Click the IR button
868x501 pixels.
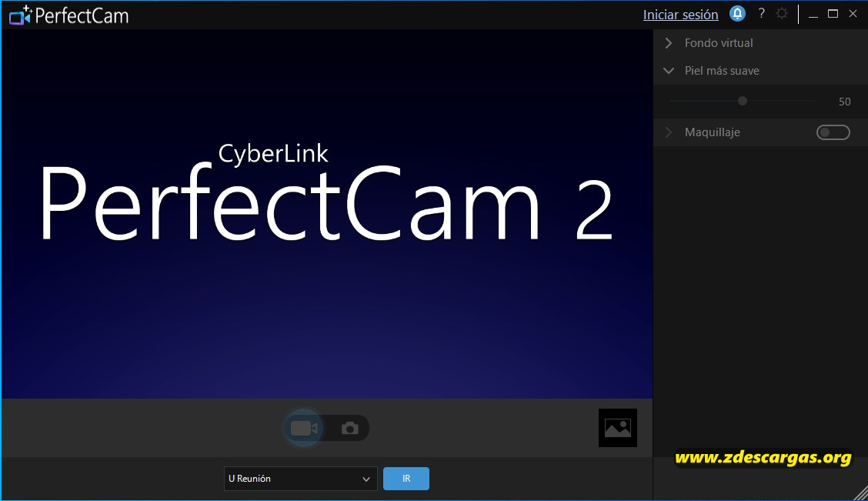tap(406, 479)
